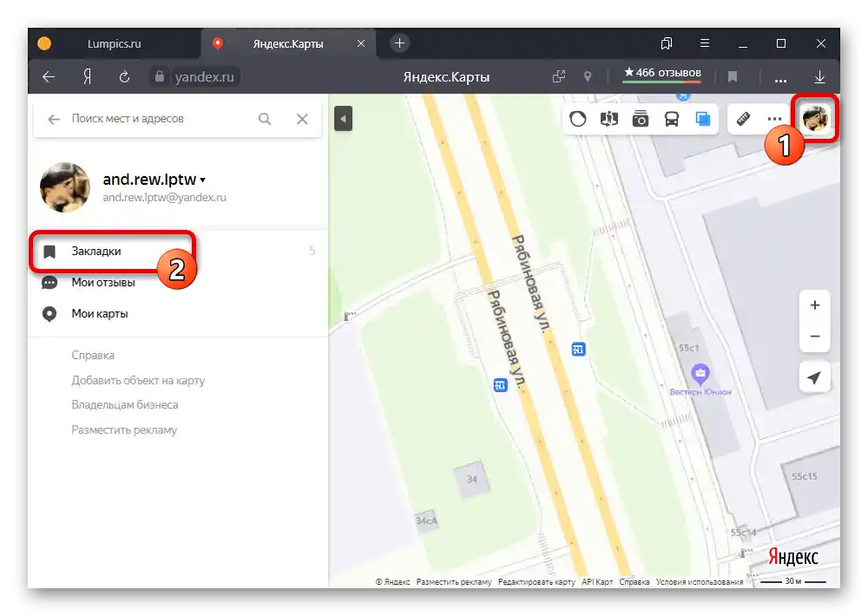Image resolution: width=868 pixels, height=616 pixels.
Task: Click the lock icon next to yandex.ru
Action: coord(160,76)
